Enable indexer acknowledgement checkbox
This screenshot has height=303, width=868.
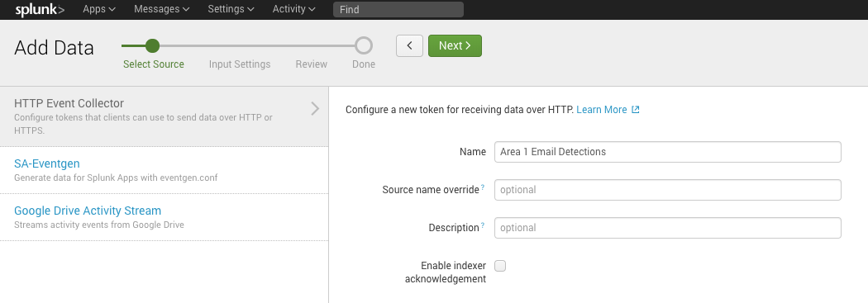[500, 266]
